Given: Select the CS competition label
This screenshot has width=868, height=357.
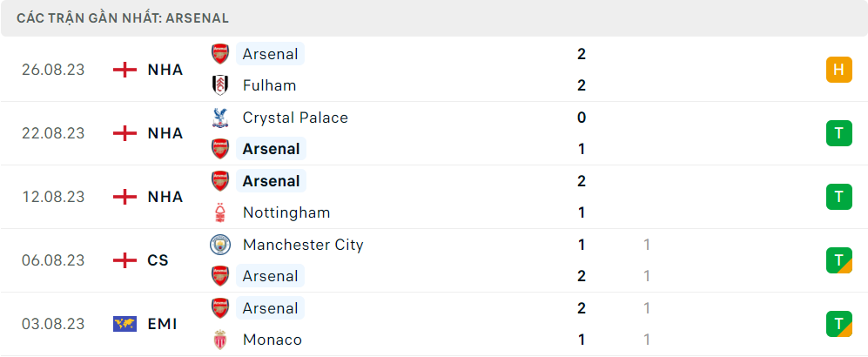Looking at the screenshot, I should pyautogui.click(x=158, y=260).
